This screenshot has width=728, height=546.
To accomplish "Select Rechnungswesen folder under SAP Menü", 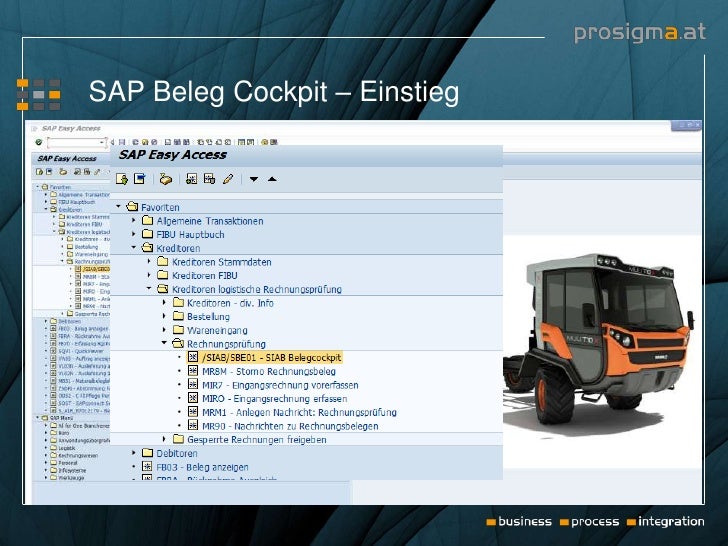I will [x=78, y=455].
